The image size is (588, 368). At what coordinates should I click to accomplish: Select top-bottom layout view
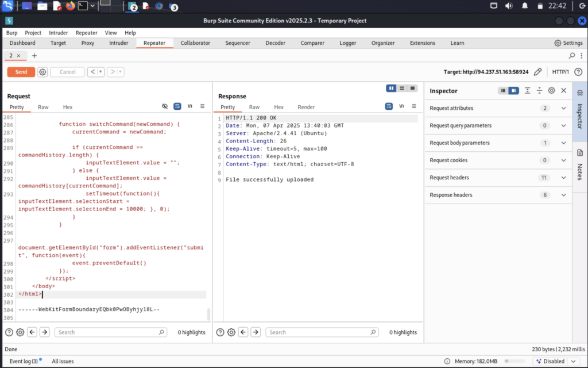click(x=401, y=88)
